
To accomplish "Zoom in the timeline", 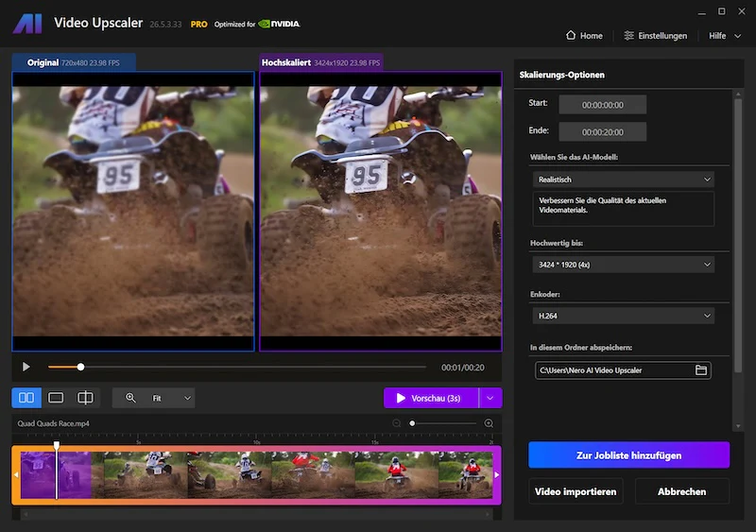I will (489, 423).
